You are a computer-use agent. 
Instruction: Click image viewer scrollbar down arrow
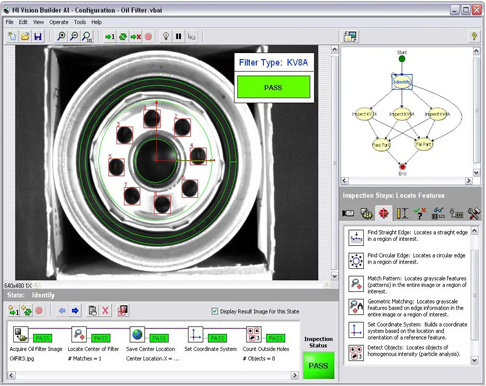coord(334,276)
